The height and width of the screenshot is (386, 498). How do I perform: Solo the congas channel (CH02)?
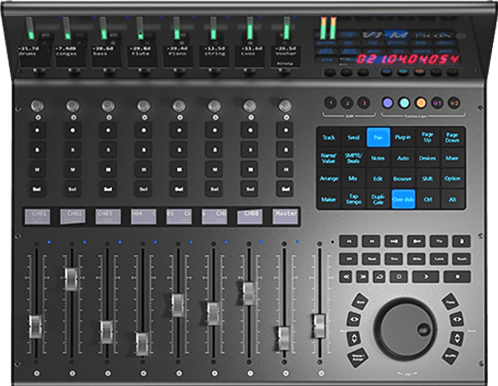(72, 150)
